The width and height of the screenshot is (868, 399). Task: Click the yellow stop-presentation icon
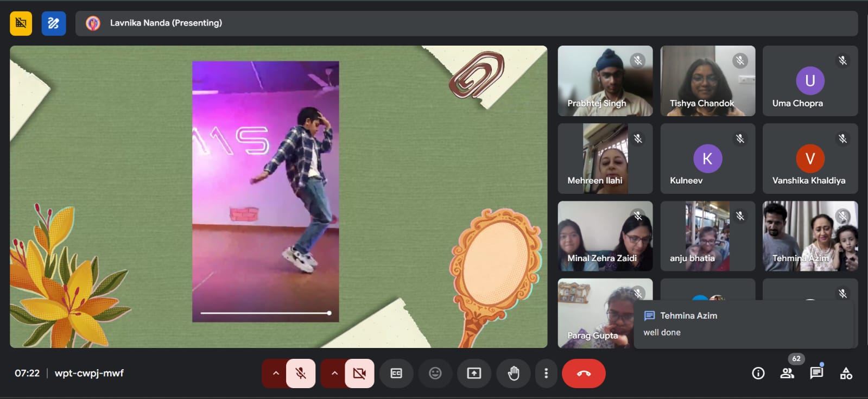[21, 23]
